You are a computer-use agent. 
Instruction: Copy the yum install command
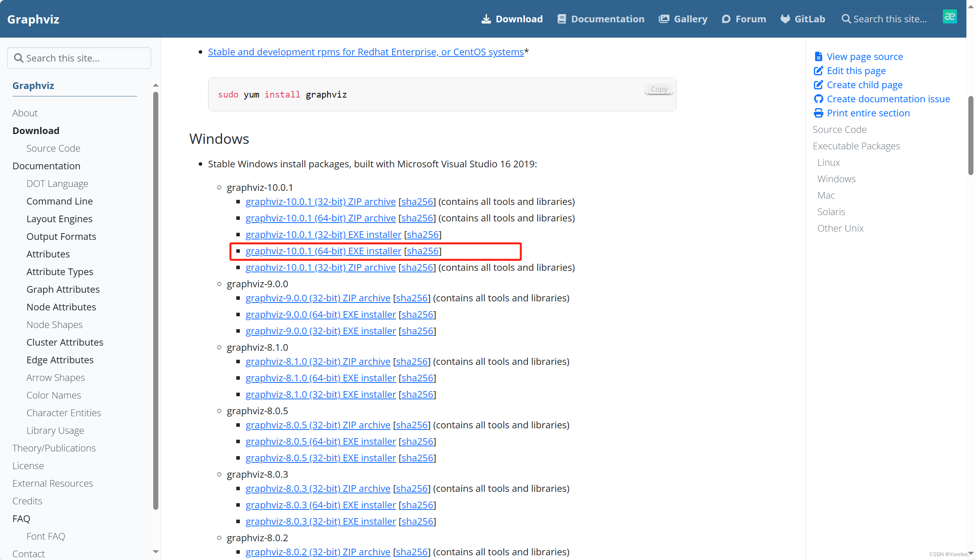coord(659,89)
